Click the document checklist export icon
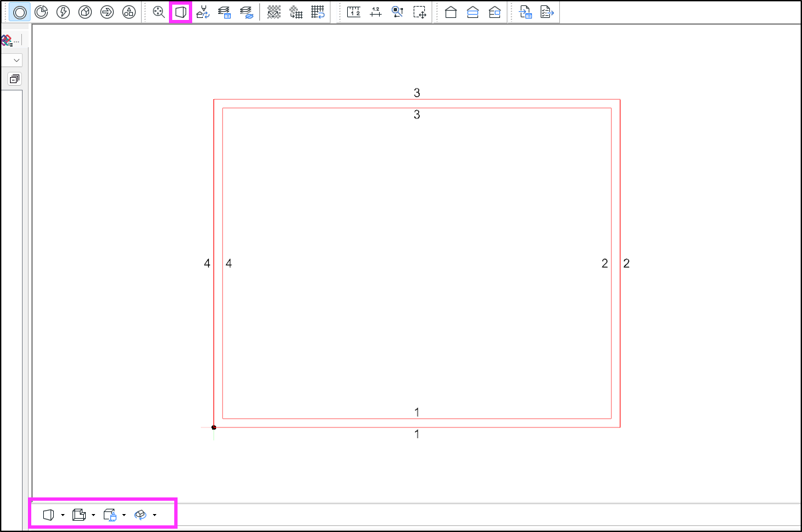The image size is (802, 532). pos(547,12)
